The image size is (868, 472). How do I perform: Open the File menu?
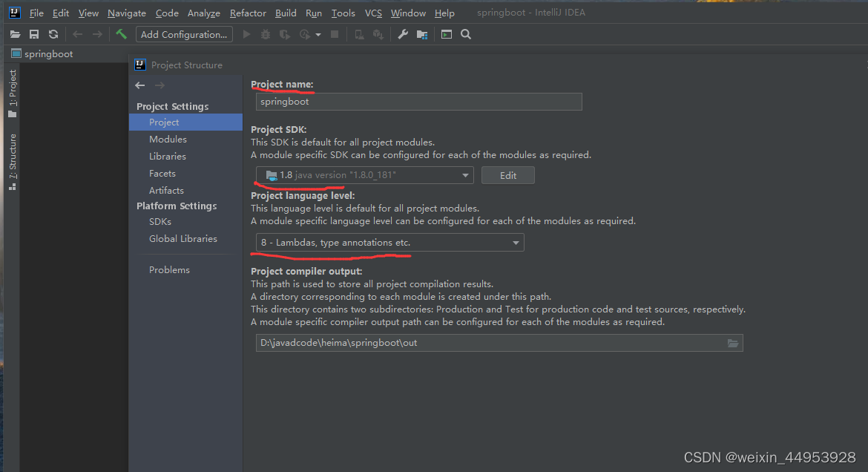pos(36,13)
